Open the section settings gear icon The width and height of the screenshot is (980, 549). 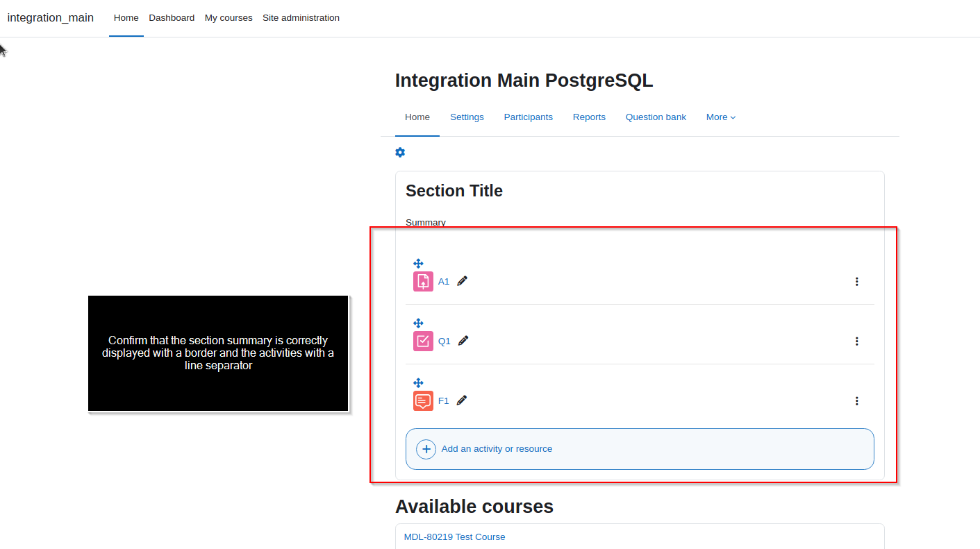pos(400,153)
